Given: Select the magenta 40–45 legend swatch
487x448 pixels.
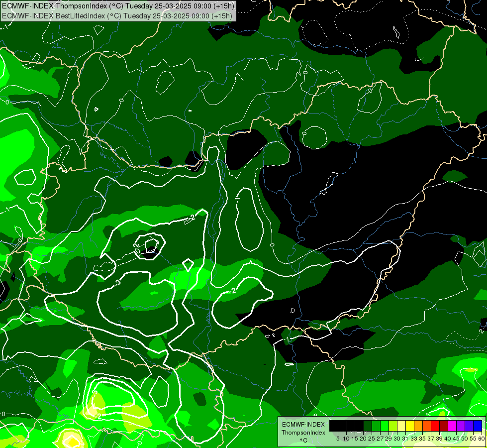Looking at the screenshot, I should (x=452, y=426).
